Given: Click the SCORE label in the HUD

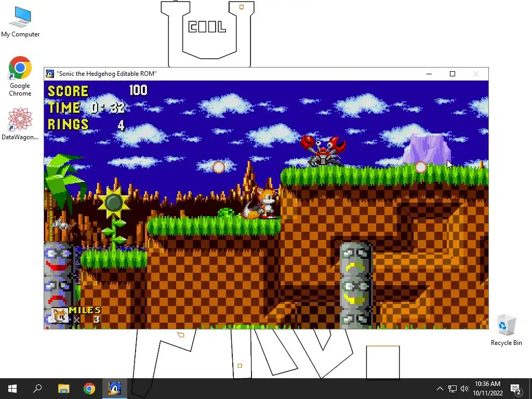Looking at the screenshot, I should (68, 91).
